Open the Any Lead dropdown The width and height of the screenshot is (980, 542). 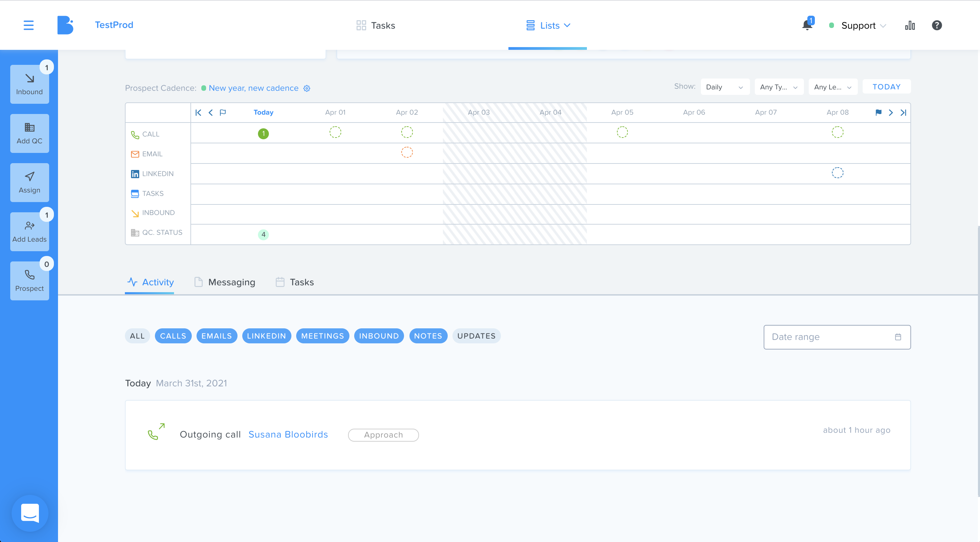pyautogui.click(x=833, y=87)
